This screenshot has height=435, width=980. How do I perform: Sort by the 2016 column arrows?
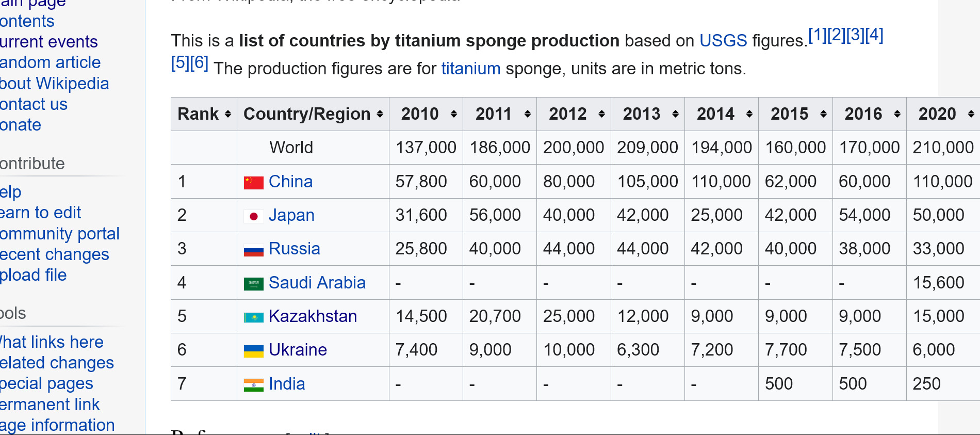pos(897,114)
